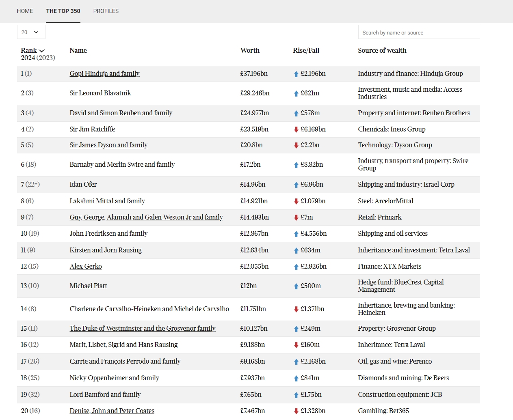Click the rank cell 7 (22=)
The height and width of the screenshot is (420, 513).
tap(30, 184)
